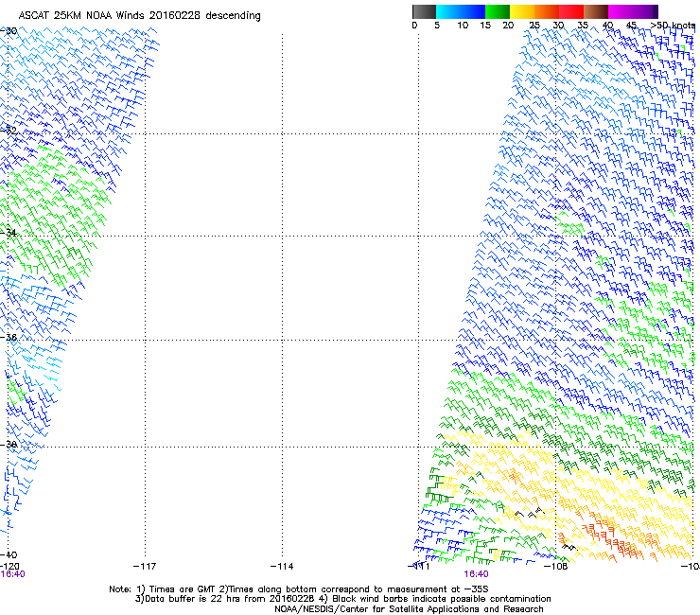The image size is (700, 615).
Task: Click the magenta 40-45 knots legend swatch
Action: pos(621,11)
